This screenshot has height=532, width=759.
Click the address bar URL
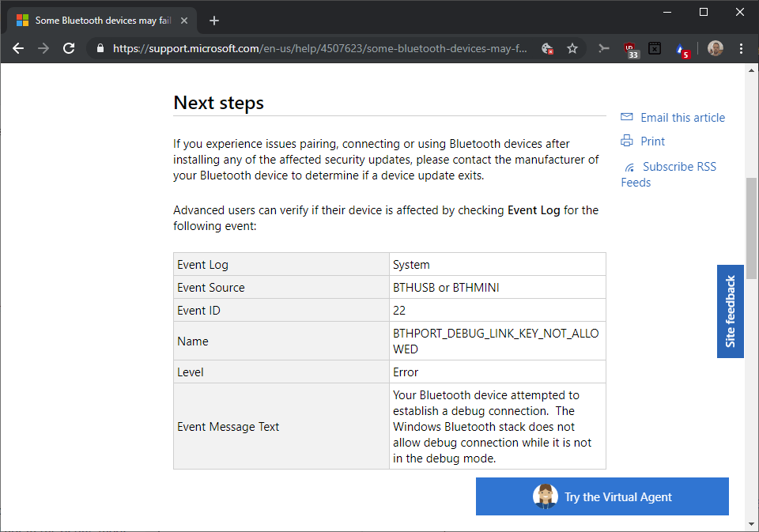click(x=319, y=48)
